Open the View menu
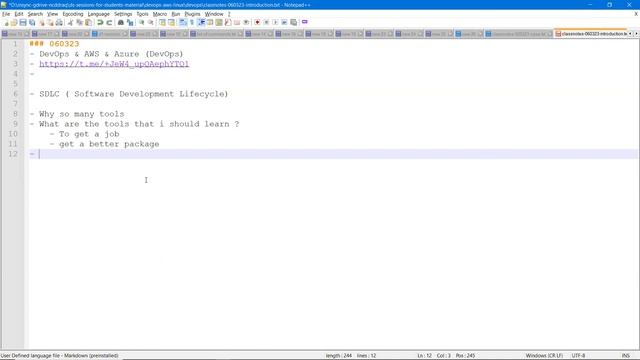The width and height of the screenshot is (640, 360). (52, 14)
